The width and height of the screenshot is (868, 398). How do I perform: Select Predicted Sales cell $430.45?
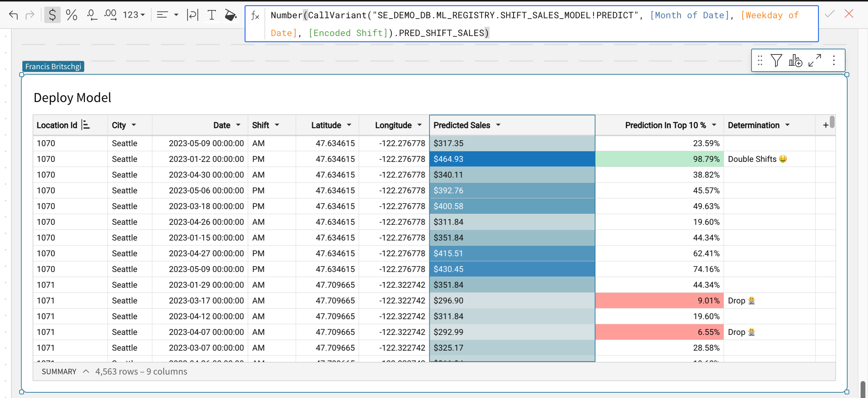click(x=512, y=269)
